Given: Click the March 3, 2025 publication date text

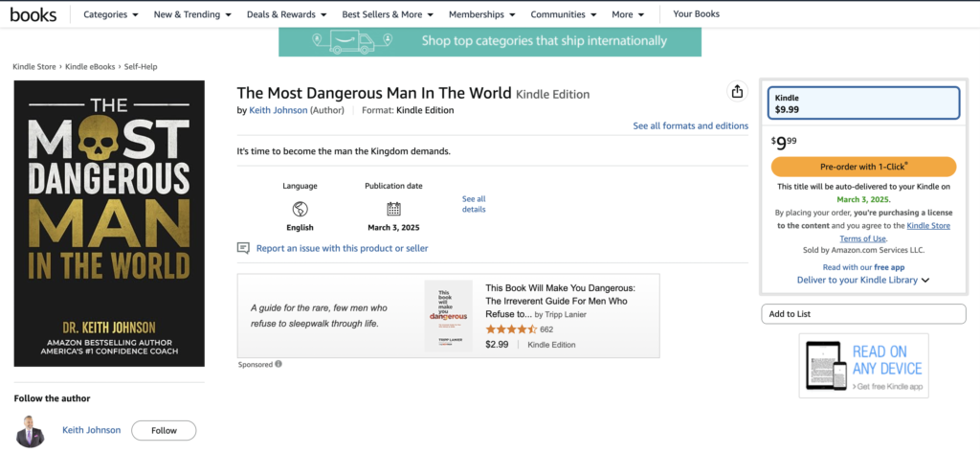Looking at the screenshot, I should tap(393, 228).
